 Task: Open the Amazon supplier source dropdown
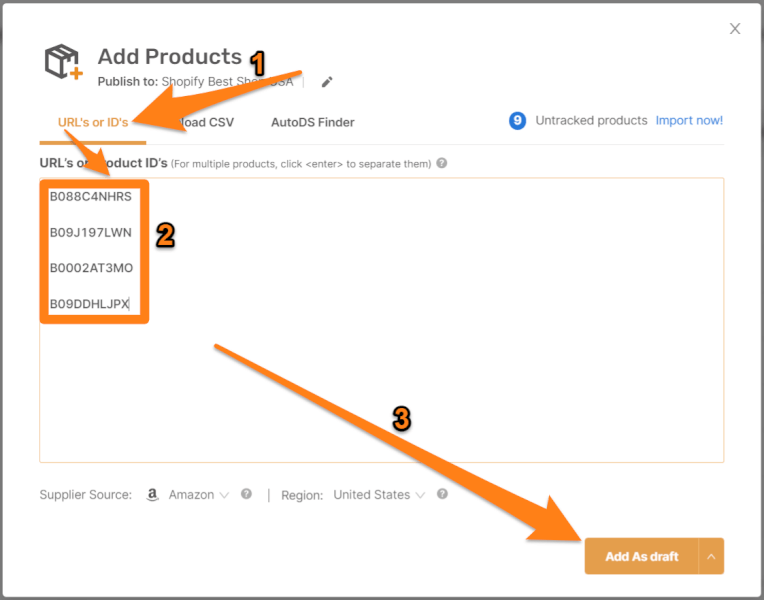[198, 495]
